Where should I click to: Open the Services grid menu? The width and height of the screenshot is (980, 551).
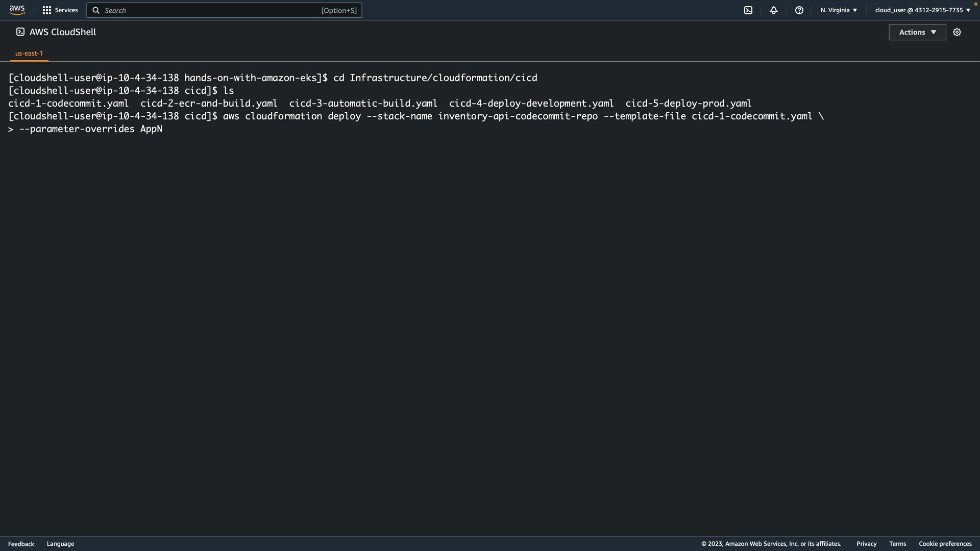(x=47, y=10)
